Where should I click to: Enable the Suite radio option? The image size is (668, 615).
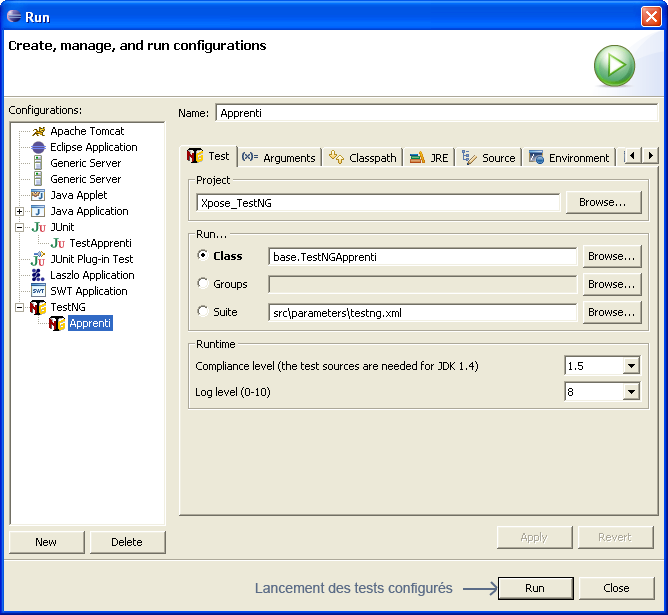click(204, 312)
